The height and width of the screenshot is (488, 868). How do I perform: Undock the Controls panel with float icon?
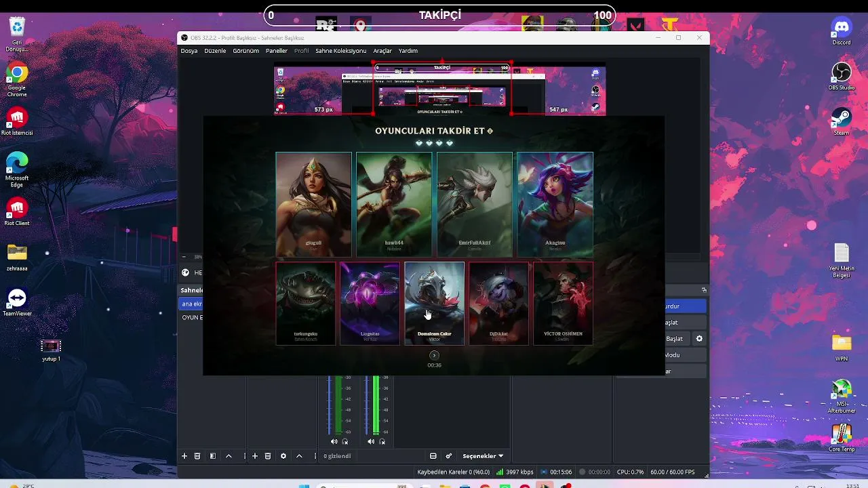(x=704, y=290)
